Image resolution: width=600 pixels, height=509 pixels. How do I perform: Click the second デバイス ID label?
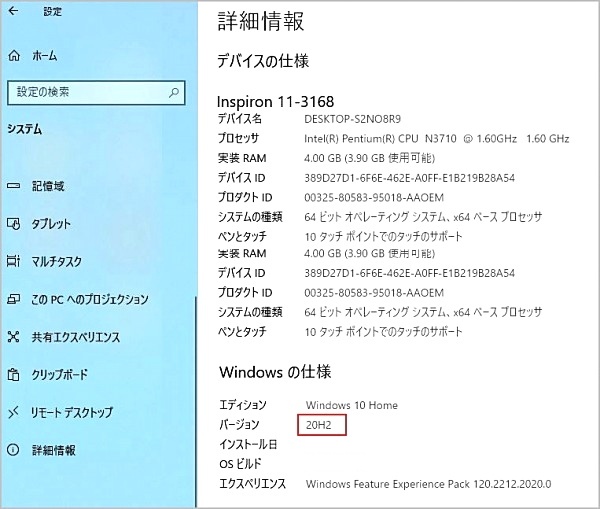[x=241, y=273]
